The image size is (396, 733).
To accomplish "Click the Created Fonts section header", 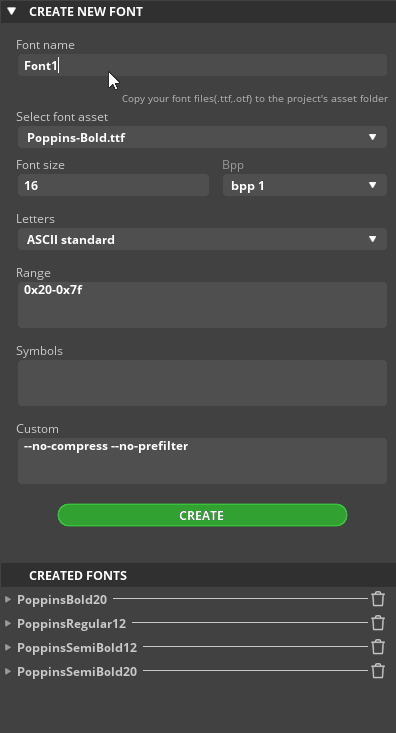I will point(198,575).
